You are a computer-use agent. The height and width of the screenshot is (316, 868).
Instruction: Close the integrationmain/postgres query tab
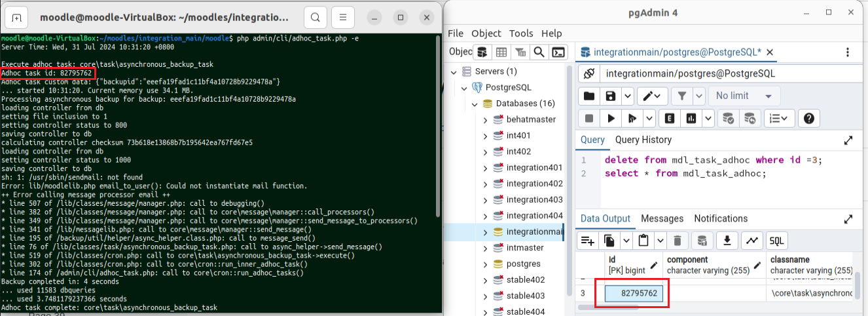(x=769, y=52)
